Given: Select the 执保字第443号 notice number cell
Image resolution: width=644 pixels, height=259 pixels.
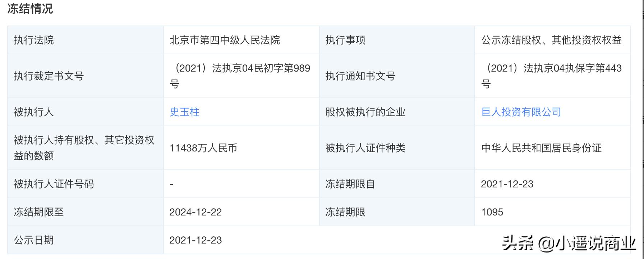Looking at the screenshot, I should 551,76.
